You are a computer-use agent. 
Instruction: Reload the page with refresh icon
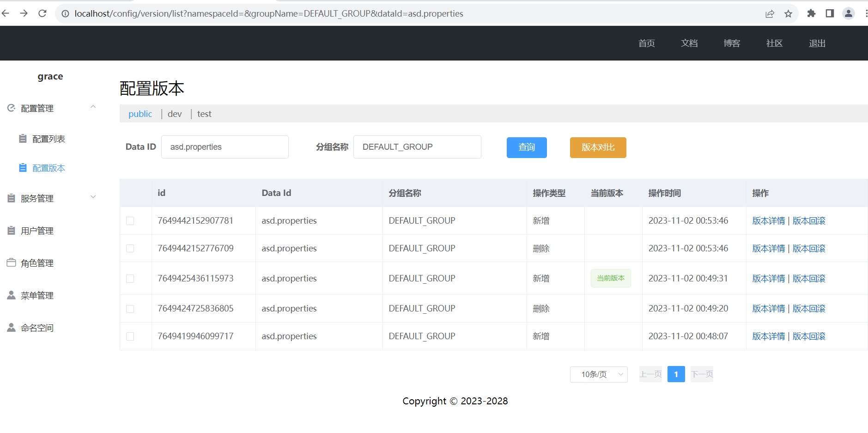(42, 13)
